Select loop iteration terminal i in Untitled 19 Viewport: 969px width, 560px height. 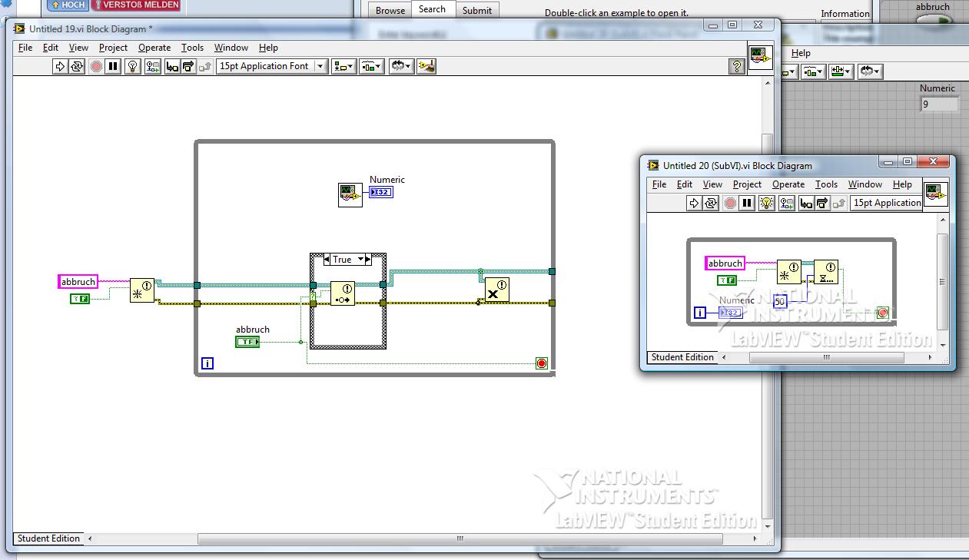tap(207, 363)
